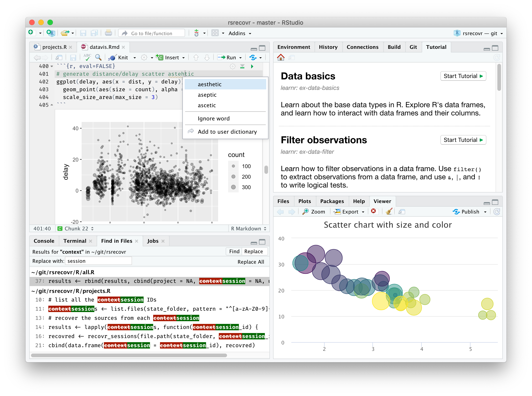Image resolution: width=532 pixels, height=396 pixels.
Task: Switch to the Environment tab
Action: 294,47
